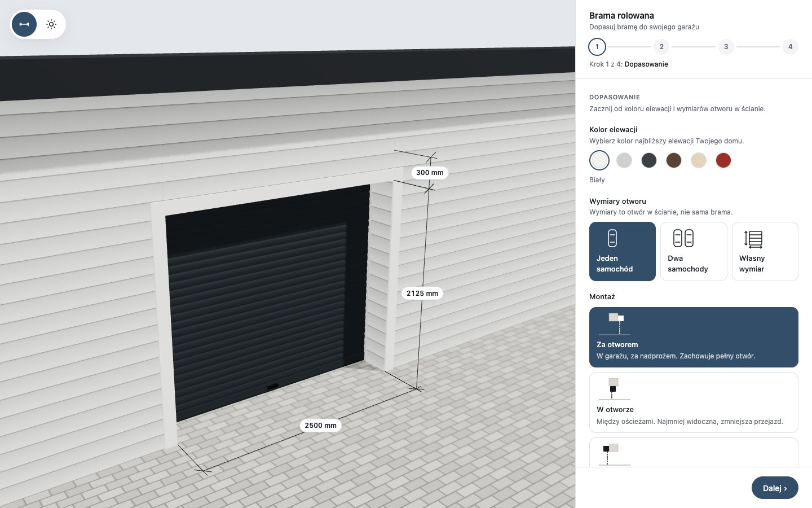Click the Biały color name text

(597, 180)
